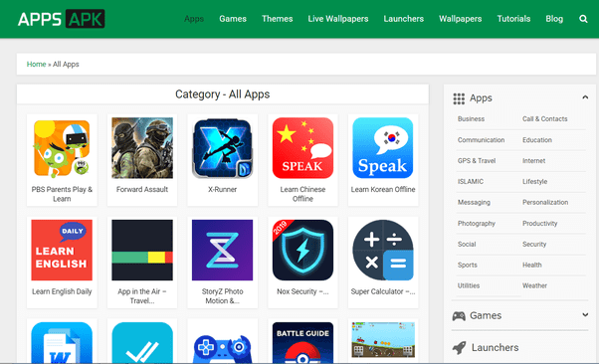Click the Learn English Daily title text
This screenshot has width=599, height=364.
click(x=62, y=291)
